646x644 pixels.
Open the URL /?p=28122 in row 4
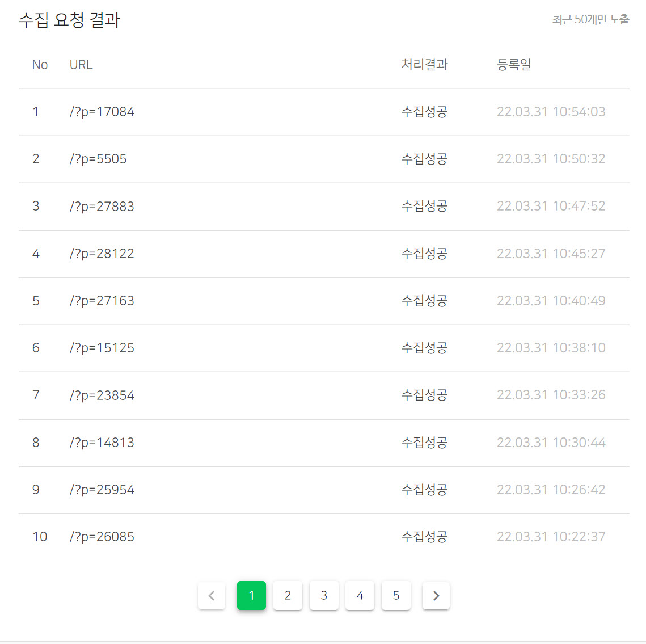102,254
